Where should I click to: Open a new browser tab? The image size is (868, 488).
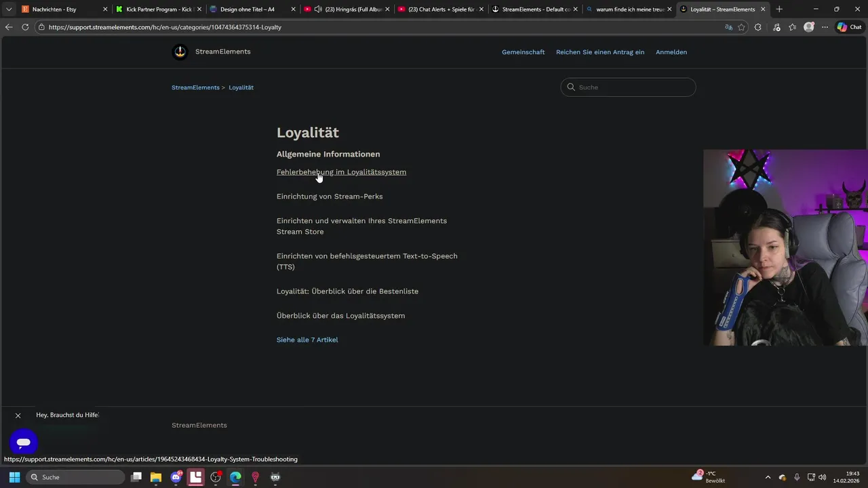779,9
